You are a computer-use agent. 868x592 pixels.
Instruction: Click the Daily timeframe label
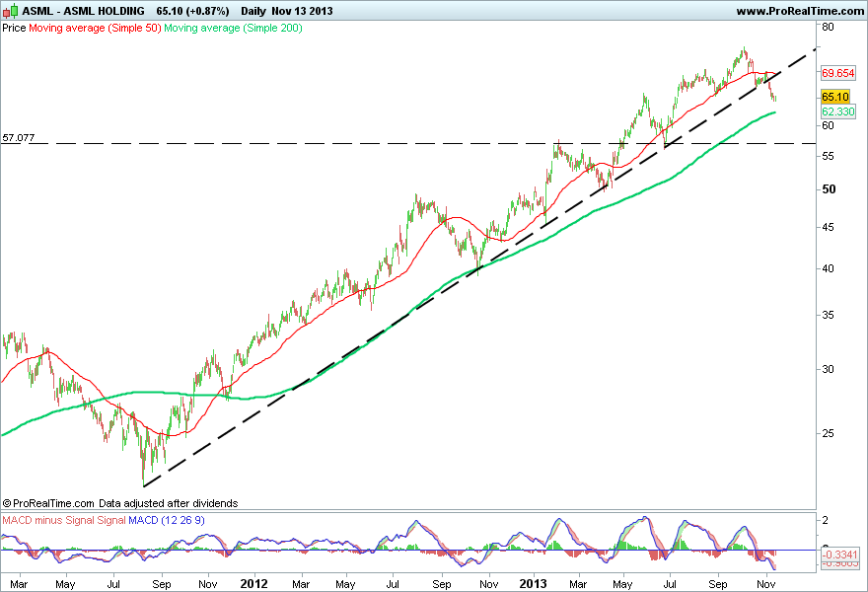click(253, 11)
